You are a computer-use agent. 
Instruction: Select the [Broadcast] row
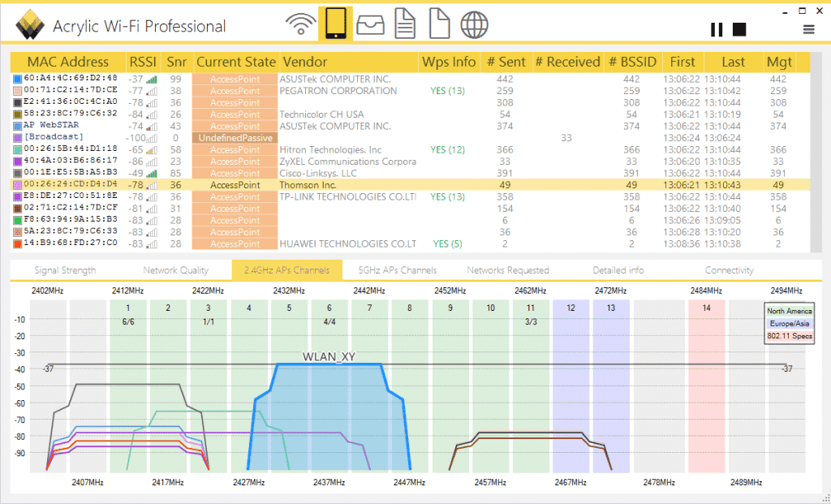click(410, 138)
